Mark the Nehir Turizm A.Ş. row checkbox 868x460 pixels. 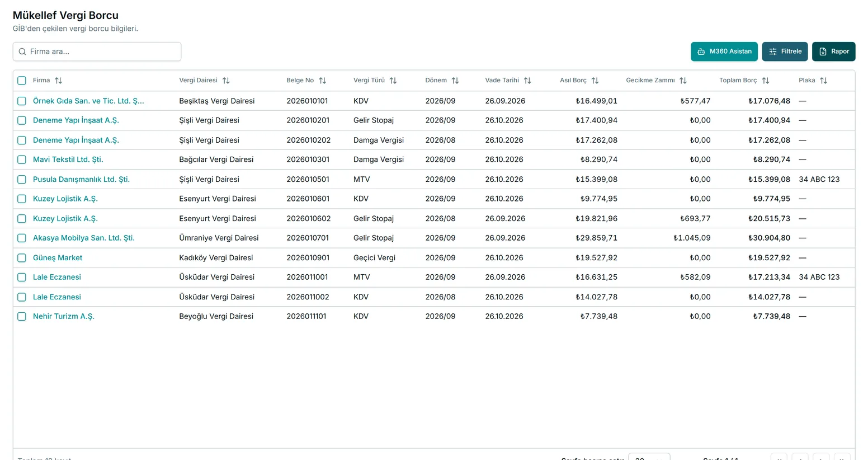click(x=22, y=316)
